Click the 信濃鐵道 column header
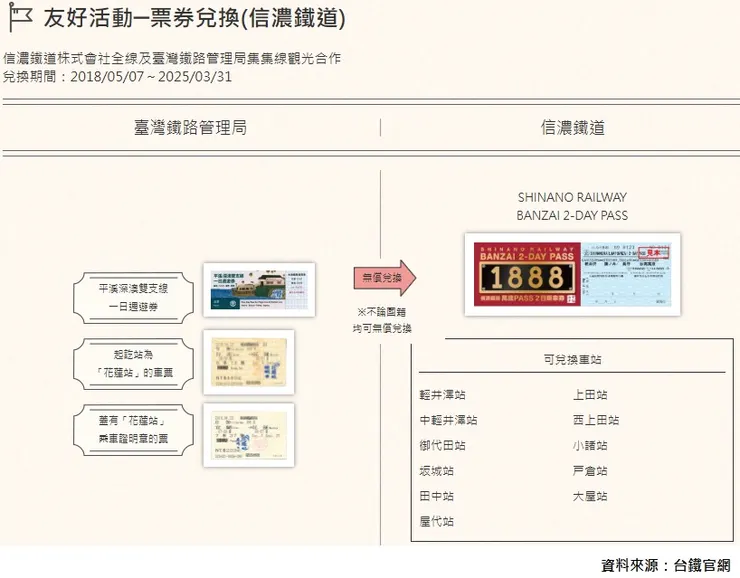 [572, 127]
